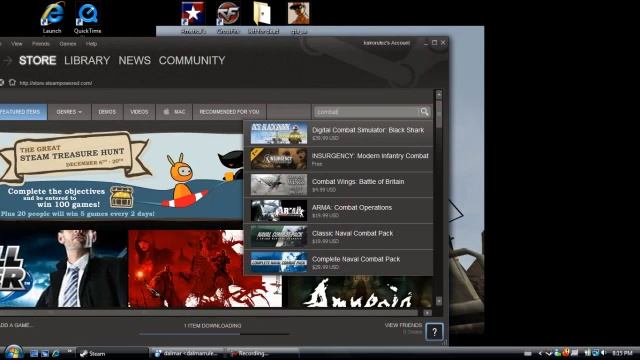The width and height of the screenshot is (640, 360).
Task: Click the Great Steam Treasure Hunt banner
Action: (122, 176)
